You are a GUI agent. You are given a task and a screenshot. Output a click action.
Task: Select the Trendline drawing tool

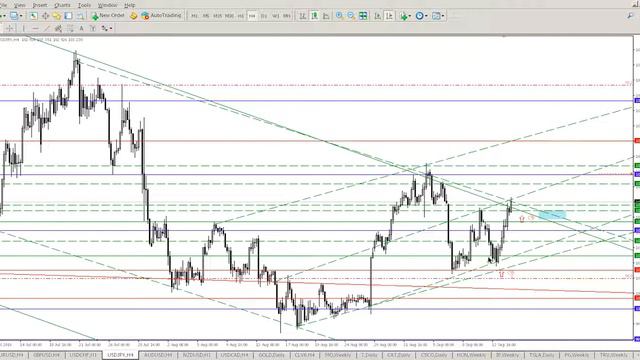pyautogui.click(x=47, y=28)
